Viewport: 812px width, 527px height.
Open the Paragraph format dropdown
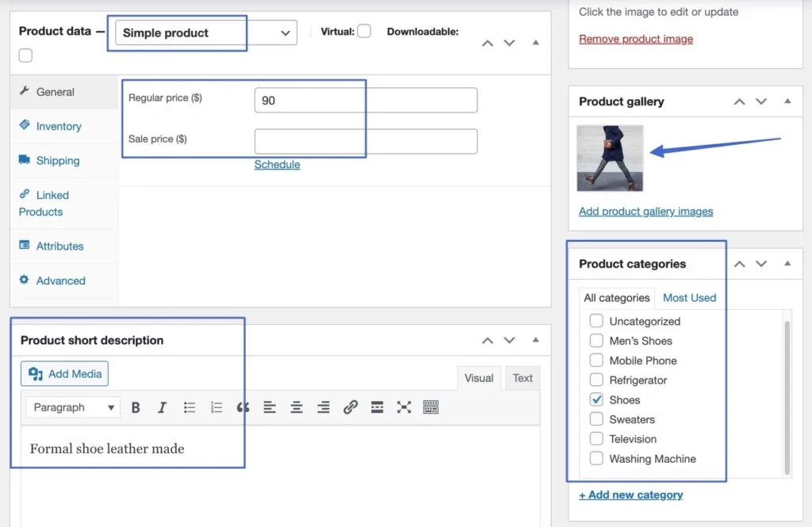coord(74,407)
